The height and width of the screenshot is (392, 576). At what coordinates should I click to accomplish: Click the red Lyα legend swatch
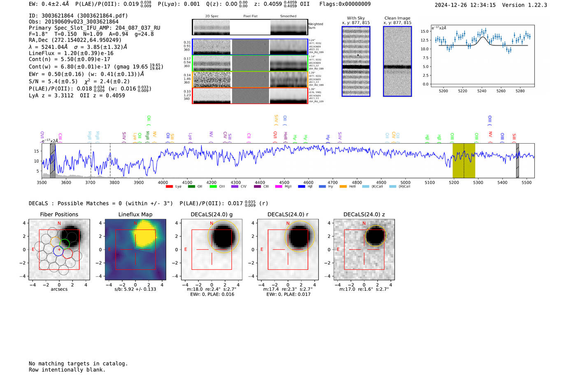169,187
